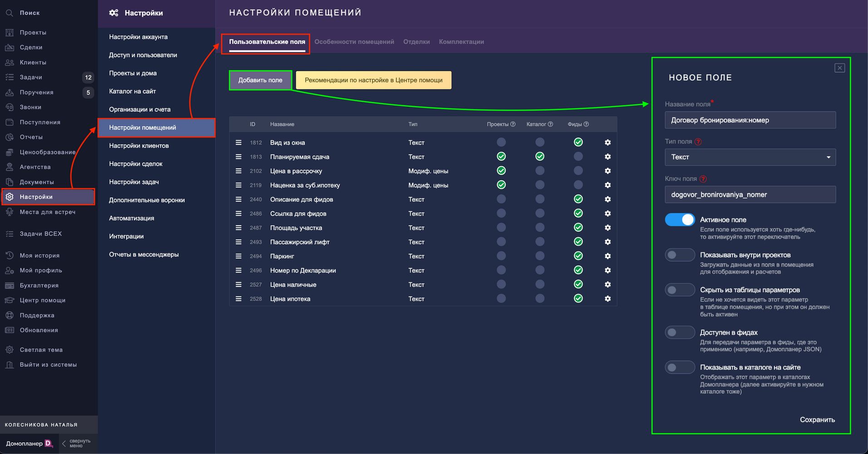Open settings gear for Паркинг row

pos(608,256)
